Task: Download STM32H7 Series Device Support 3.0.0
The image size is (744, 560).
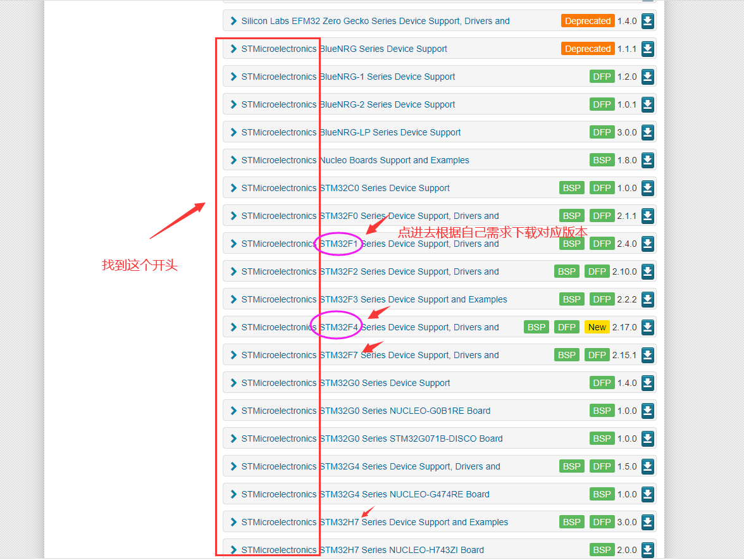Action: tap(648, 522)
